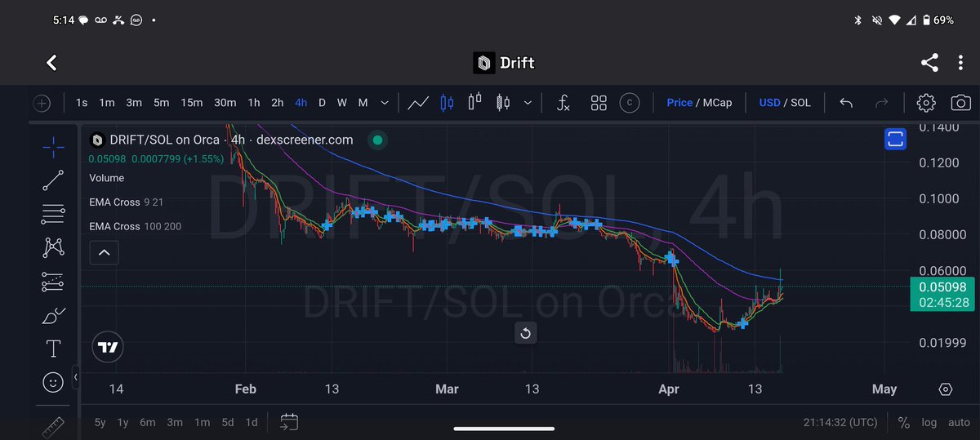Open the layout grid templates
This screenshot has width=980, height=440.
pos(599,103)
